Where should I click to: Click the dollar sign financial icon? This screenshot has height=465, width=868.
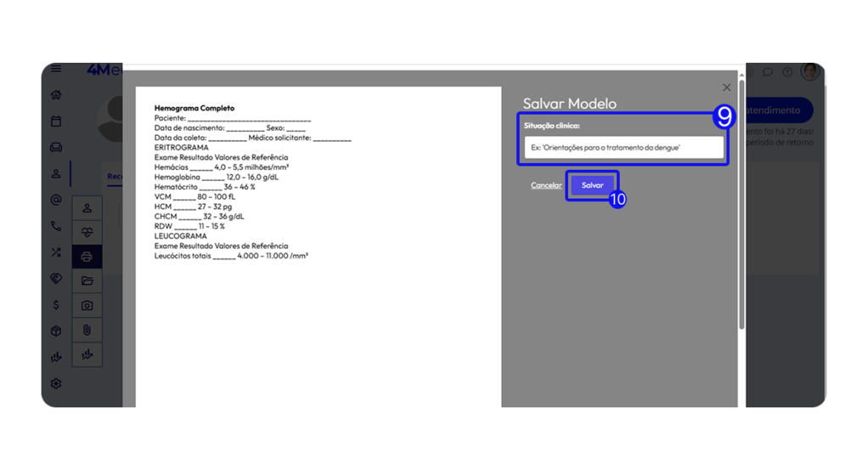[56, 305]
